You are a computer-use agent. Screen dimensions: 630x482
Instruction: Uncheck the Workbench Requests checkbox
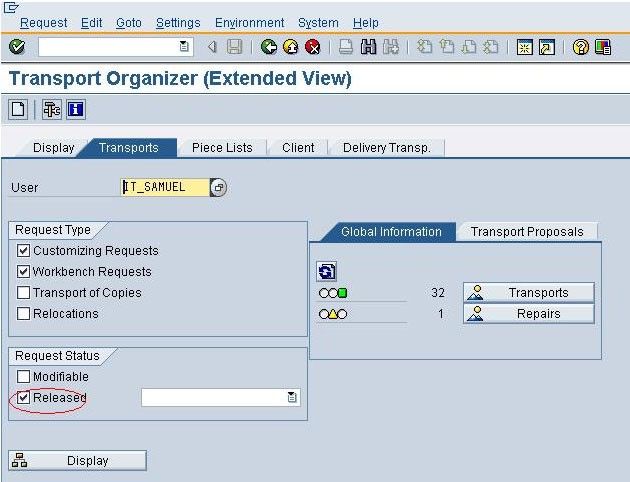point(23,272)
